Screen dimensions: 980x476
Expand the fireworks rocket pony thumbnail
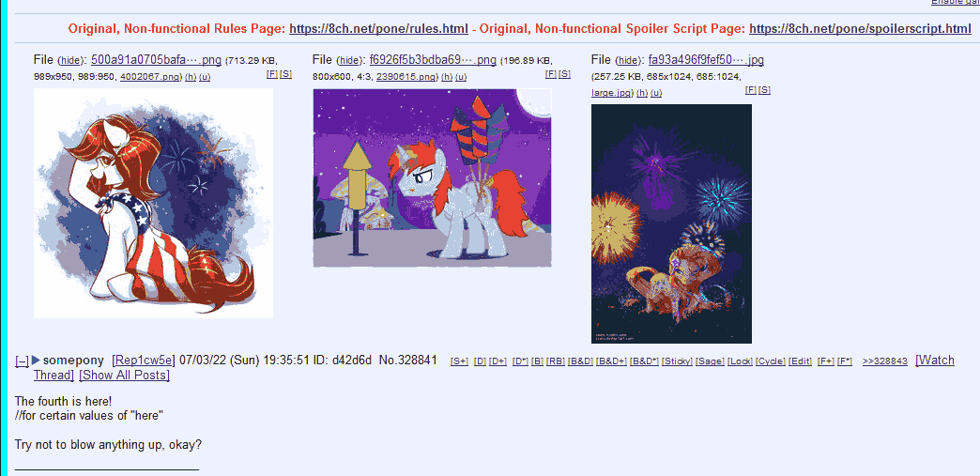432,177
